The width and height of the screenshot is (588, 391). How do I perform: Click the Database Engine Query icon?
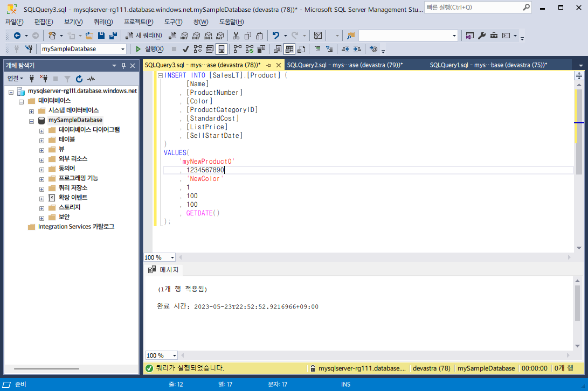click(x=172, y=36)
